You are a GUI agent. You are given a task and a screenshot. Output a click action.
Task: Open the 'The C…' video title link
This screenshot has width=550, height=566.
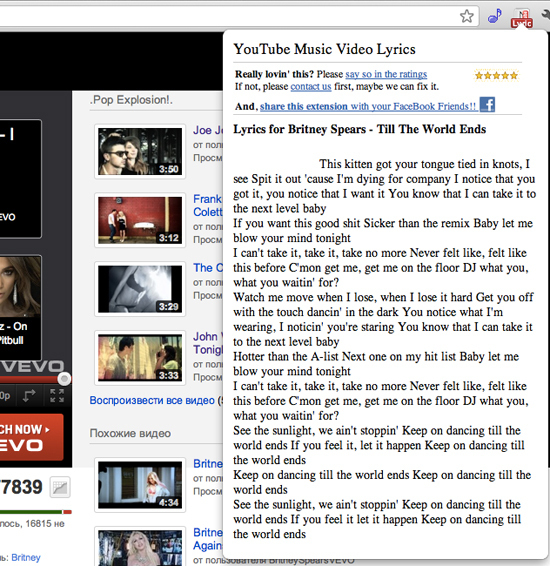pos(208,267)
